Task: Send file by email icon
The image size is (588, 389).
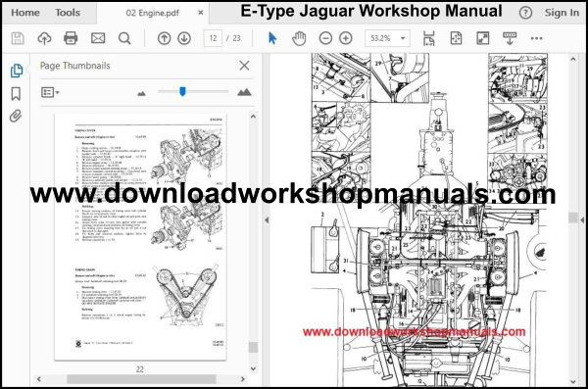Action: [x=98, y=38]
